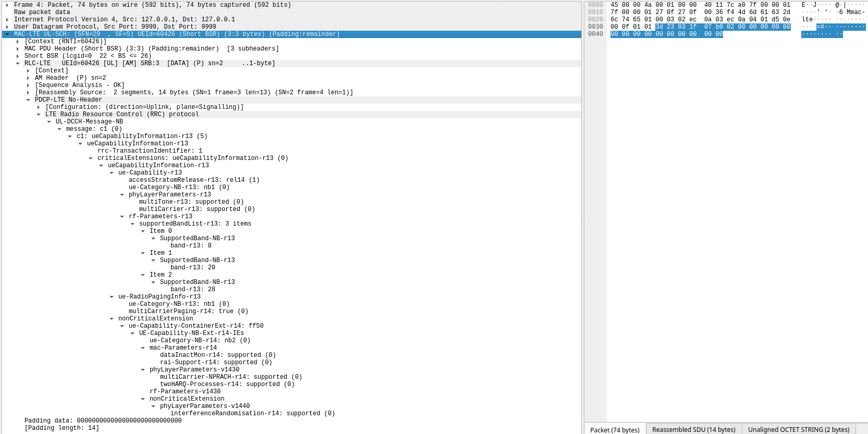Switch to Reassembled SDU (14 bytes) tab
Screen dimensions: 868x434
(693, 429)
